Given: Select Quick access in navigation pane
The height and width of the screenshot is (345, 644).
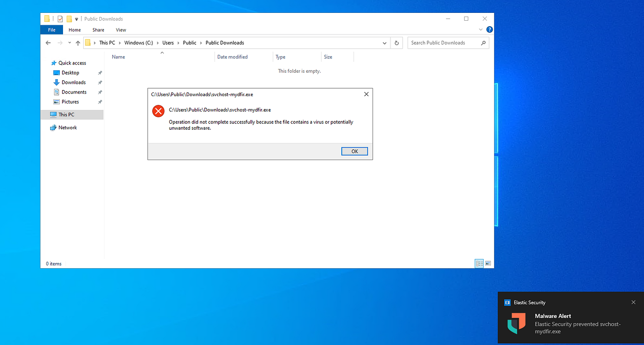Looking at the screenshot, I should coord(72,63).
